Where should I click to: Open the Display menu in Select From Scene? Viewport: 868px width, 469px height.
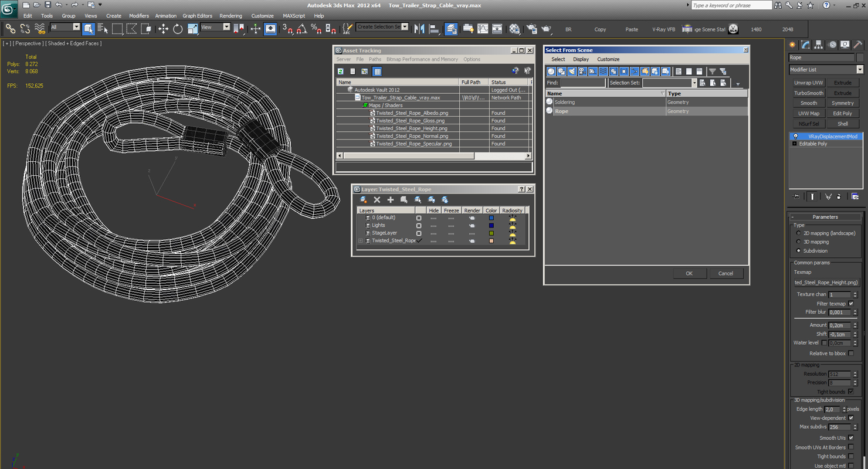click(581, 59)
